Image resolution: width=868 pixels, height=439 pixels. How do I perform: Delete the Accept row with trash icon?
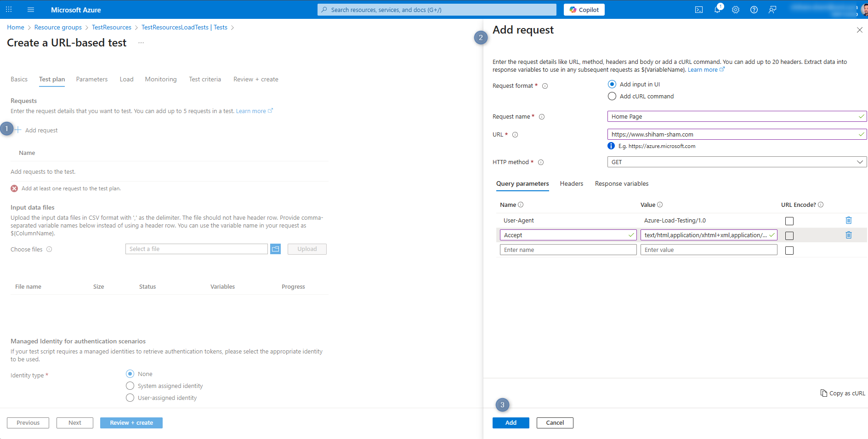pyautogui.click(x=848, y=235)
